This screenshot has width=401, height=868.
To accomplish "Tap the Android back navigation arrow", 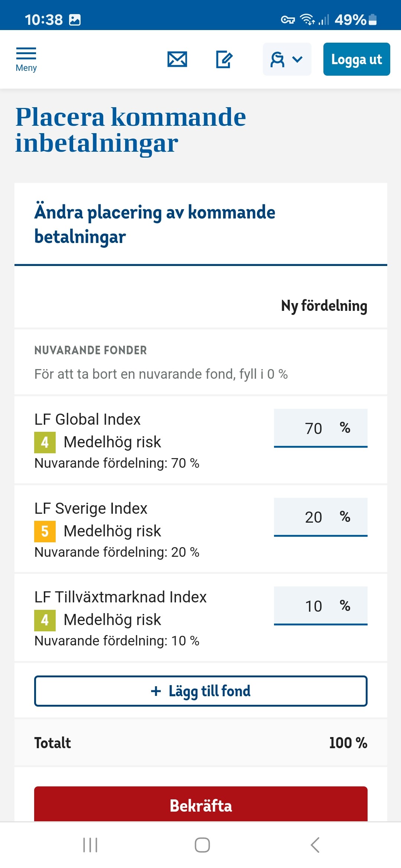I will pos(315,845).
